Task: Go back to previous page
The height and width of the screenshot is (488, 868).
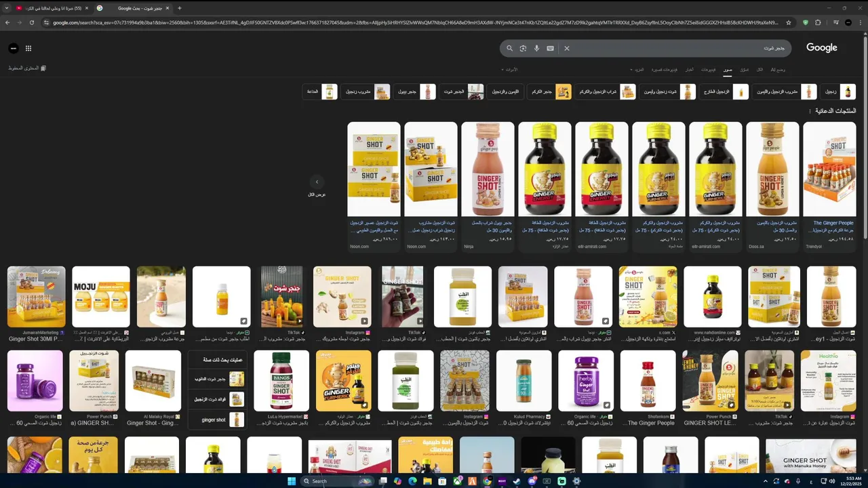Action: 7,22
